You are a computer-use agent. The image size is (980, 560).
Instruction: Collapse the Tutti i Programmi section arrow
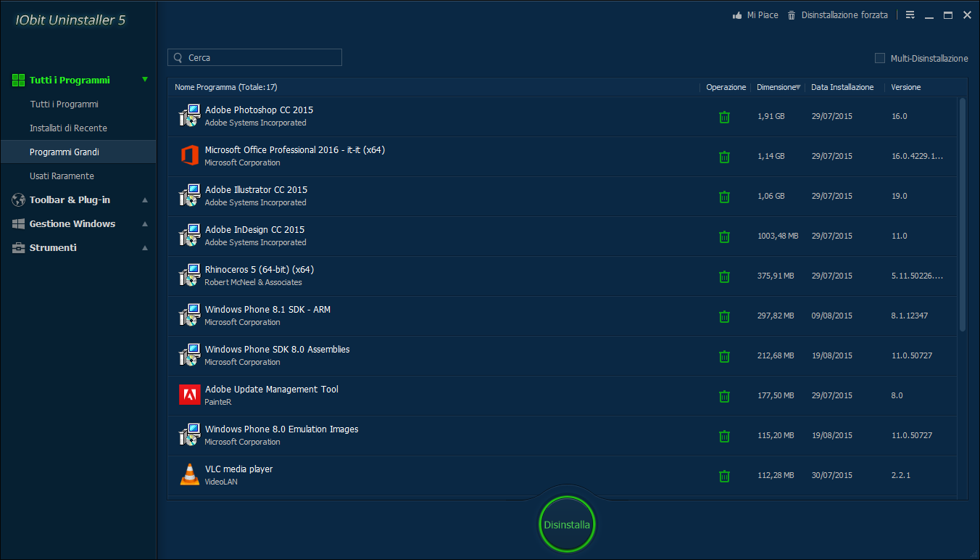pyautogui.click(x=145, y=80)
